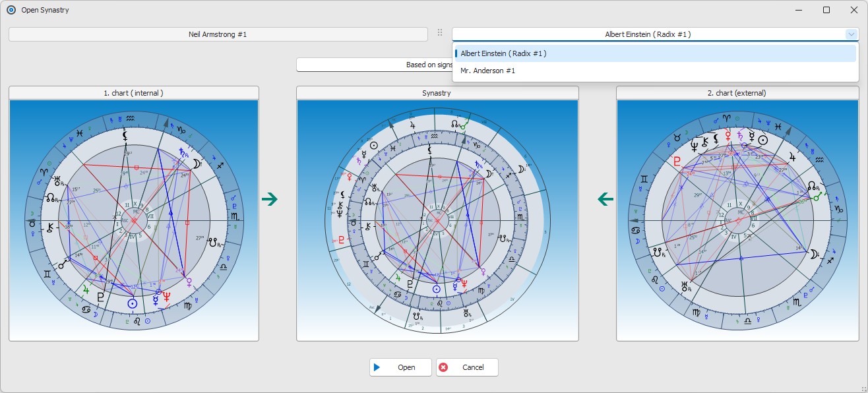This screenshot has width=868, height=393.
Task: Select Albert Einstein ( Radix #1 ) from list
Action: point(655,53)
